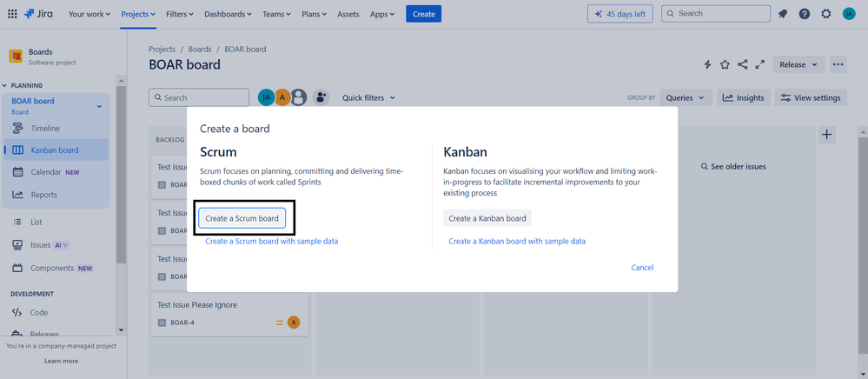Open Assets in top navigation

348,15
